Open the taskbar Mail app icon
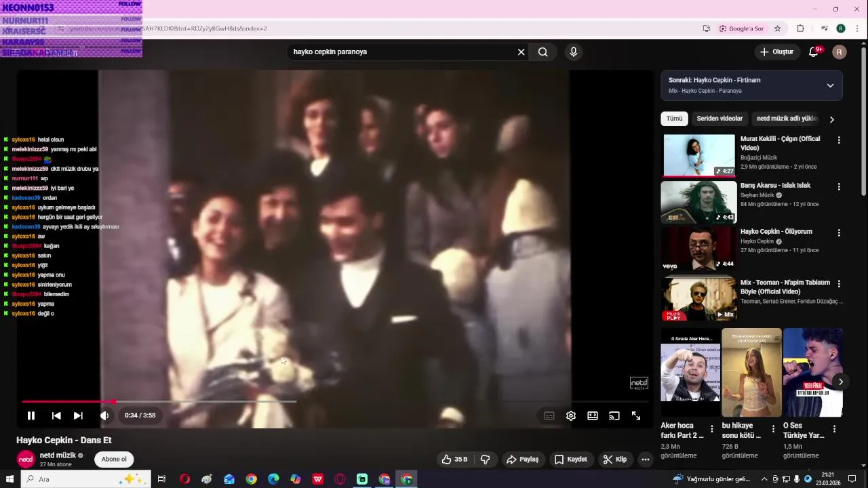This screenshot has width=868, height=488. (x=229, y=479)
